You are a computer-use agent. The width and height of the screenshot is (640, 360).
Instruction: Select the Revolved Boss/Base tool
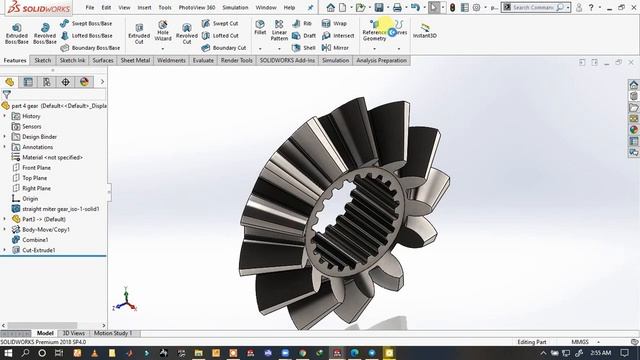(45, 33)
